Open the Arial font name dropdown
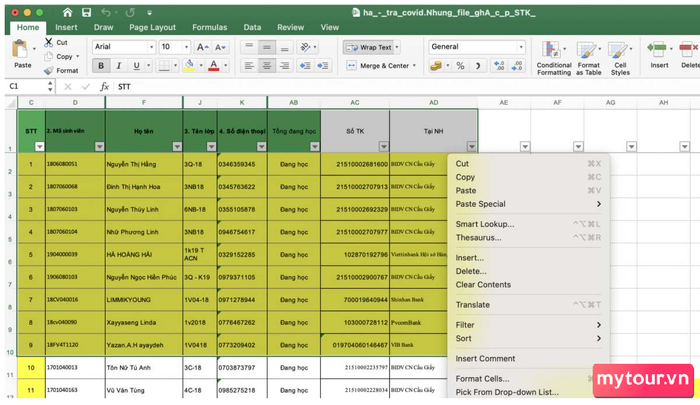The width and height of the screenshot is (700, 405). tap(151, 47)
